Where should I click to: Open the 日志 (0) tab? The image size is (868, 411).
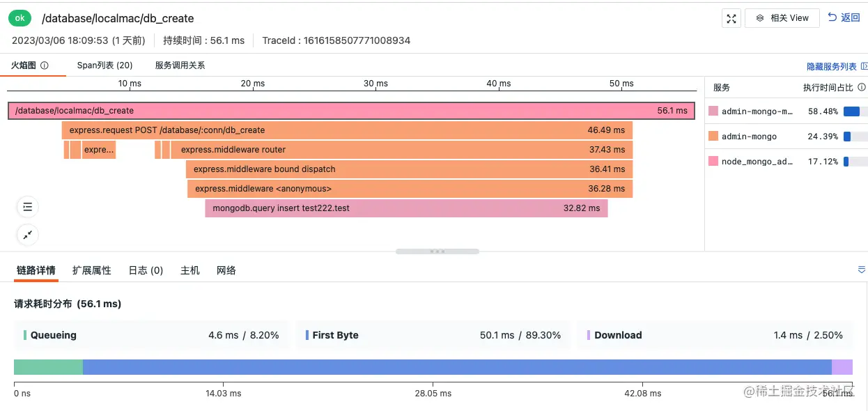[x=146, y=270]
